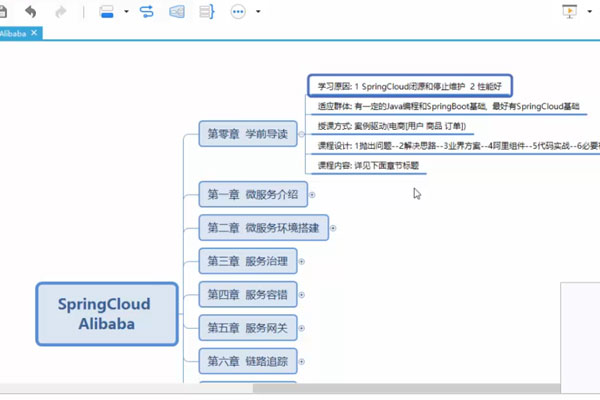Select the 学习原因 subtopic

pyautogui.click(x=410, y=86)
